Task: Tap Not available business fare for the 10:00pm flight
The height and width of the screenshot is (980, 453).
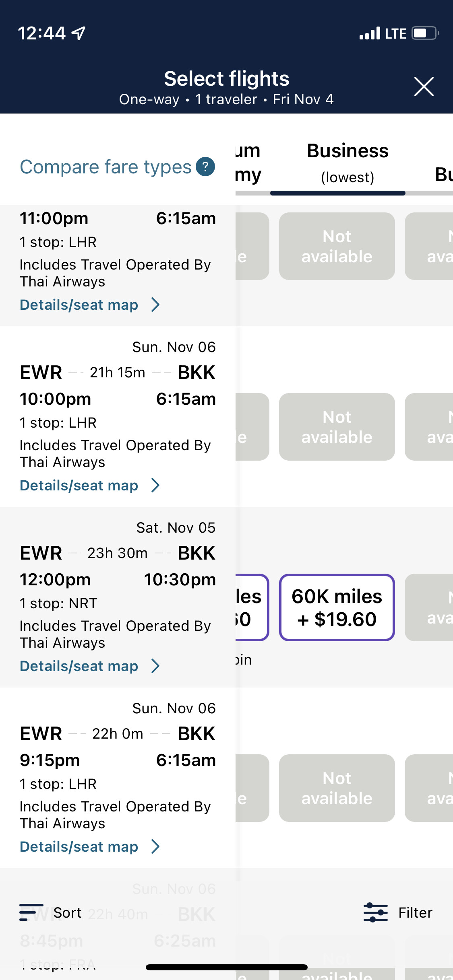Action: (x=337, y=427)
